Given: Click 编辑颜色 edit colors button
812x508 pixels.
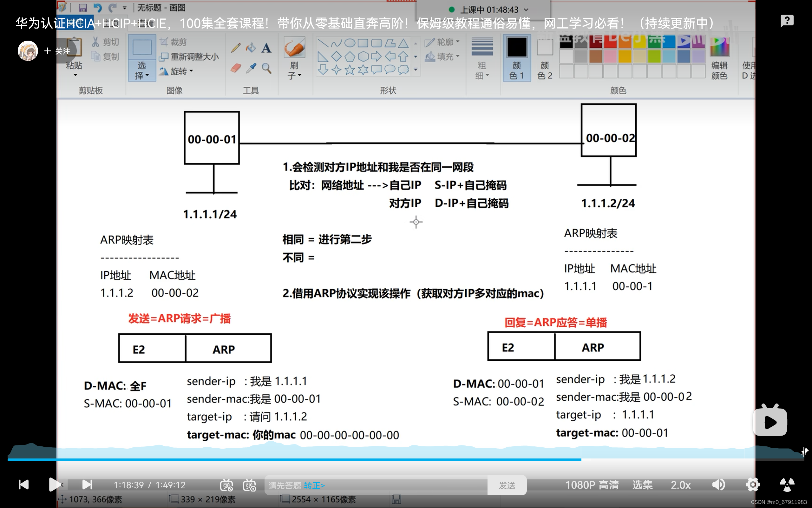Looking at the screenshot, I should tap(719, 58).
